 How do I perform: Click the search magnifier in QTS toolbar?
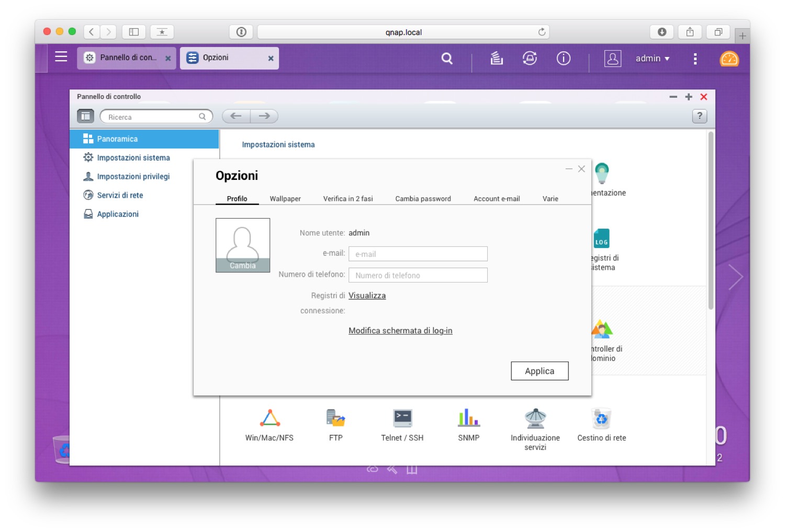(x=447, y=58)
